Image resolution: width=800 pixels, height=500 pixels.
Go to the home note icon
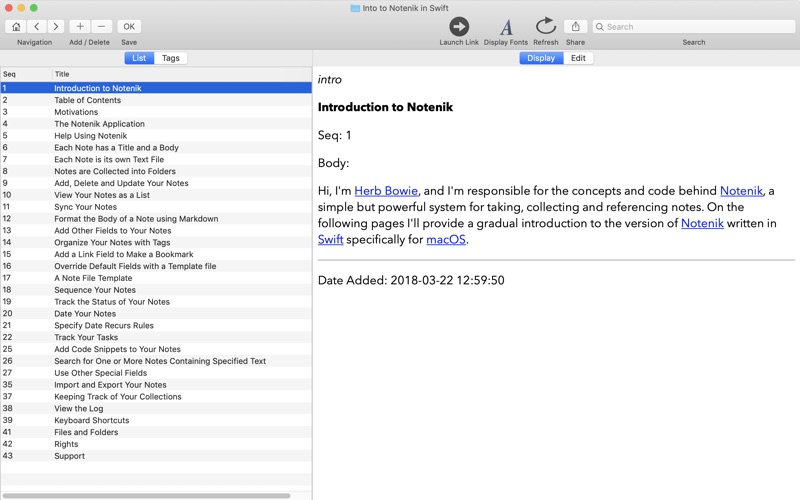coord(16,27)
